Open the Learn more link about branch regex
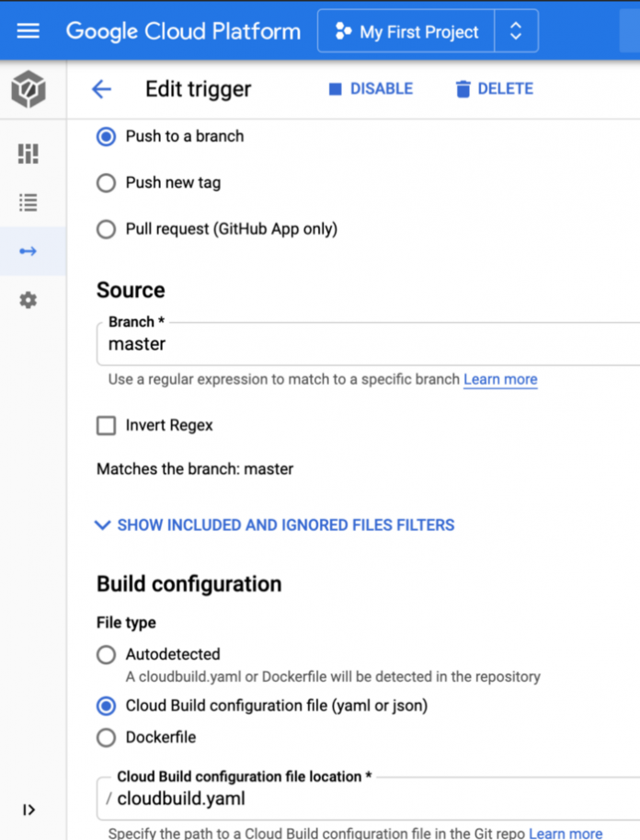Viewport: 640px width, 840px height. [x=500, y=379]
